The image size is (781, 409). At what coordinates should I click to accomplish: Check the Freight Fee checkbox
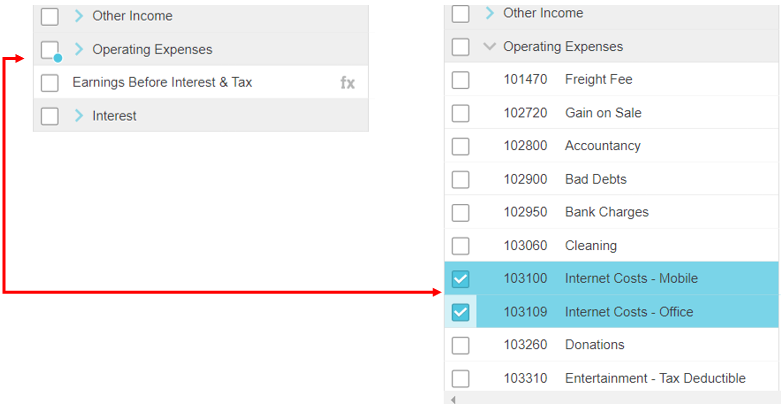(460, 80)
